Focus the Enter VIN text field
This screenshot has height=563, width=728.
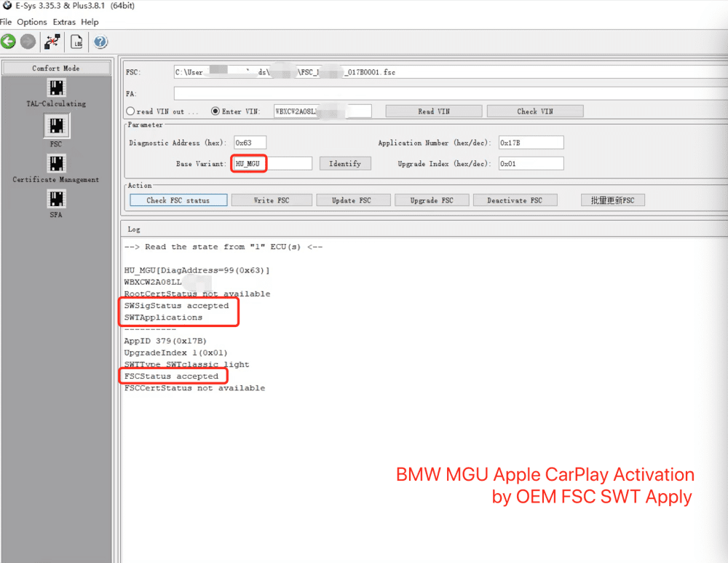click(x=323, y=111)
